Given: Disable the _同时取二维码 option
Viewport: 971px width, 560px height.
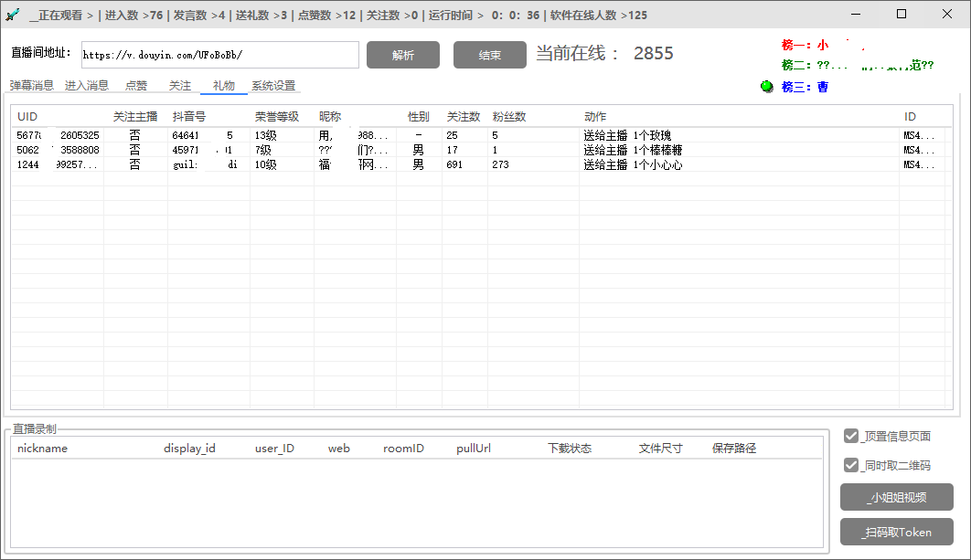Looking at the screenshot, I should [849, 465].
